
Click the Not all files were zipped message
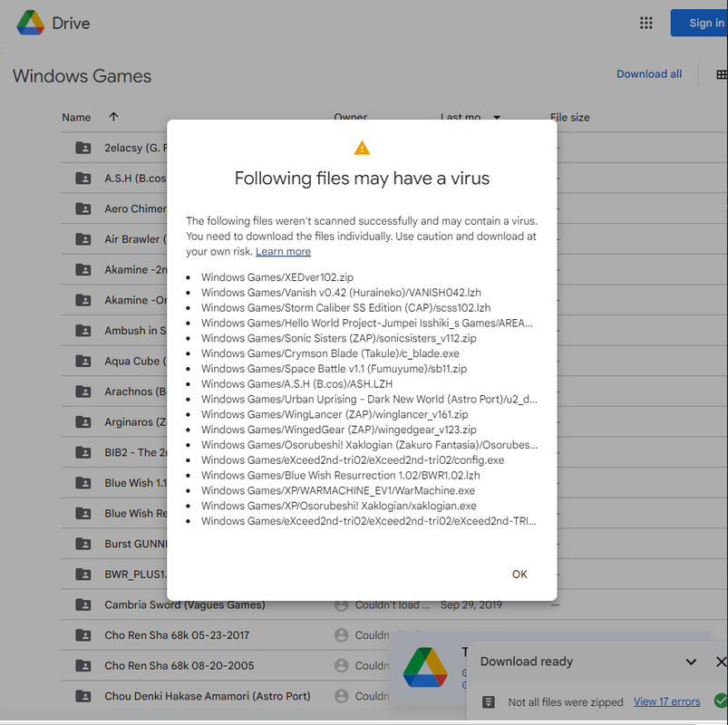566,702
